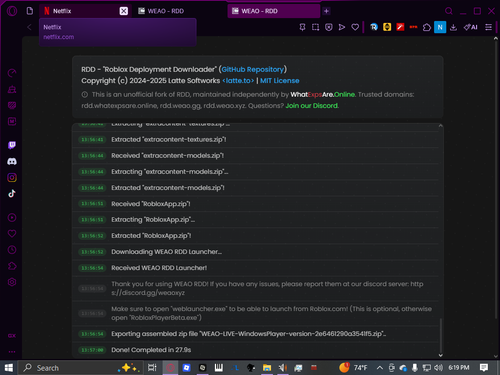This screenshot has height=375, width=500.
Task: Open GX Control speedometer in sidebar
Action: click(12, 73)
